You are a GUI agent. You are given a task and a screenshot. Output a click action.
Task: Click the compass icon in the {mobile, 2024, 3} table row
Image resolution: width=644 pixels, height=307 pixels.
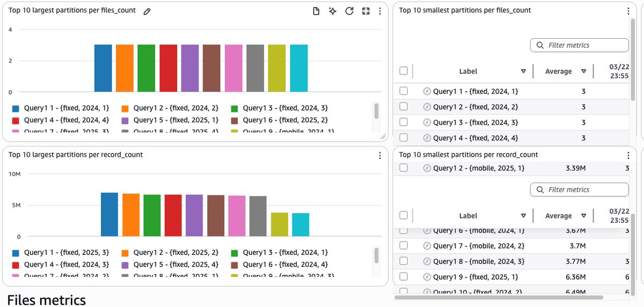point(426,261)
